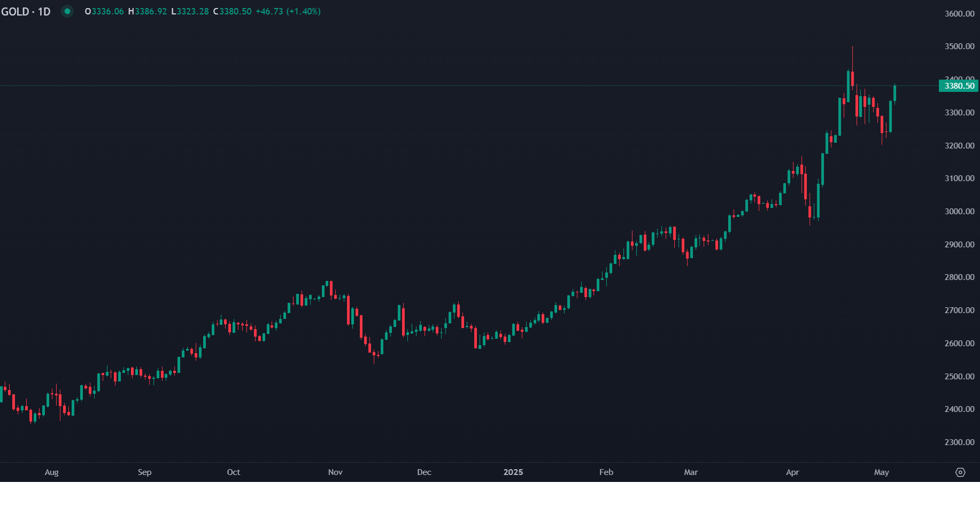The height and width of the screenshot is (514, 980).
Task: Click the +46.73 (+1.40%) change text
Action: point(288,11)
